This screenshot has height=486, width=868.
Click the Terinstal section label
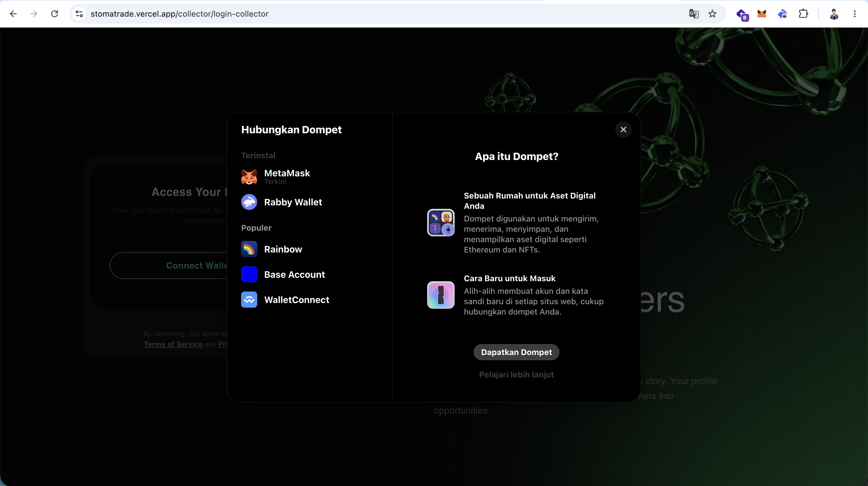point(258,155)
